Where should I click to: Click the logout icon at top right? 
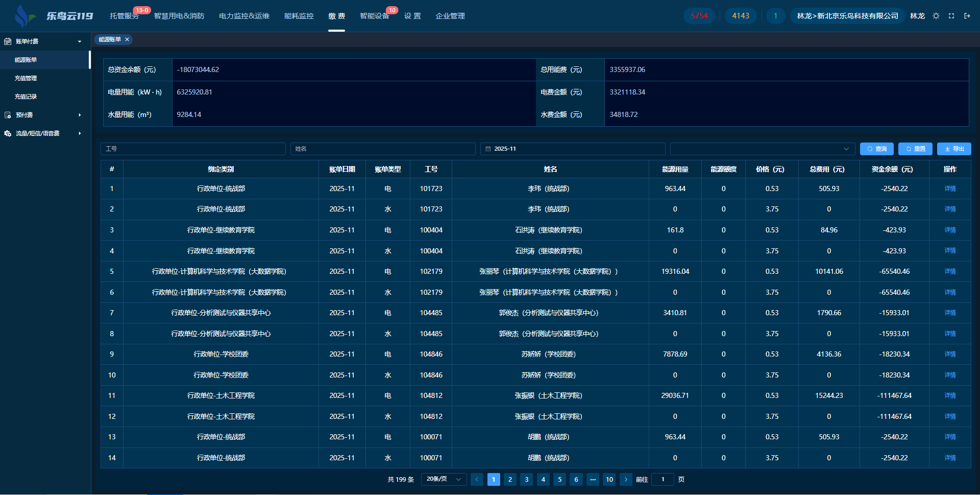[x=967, y=16]
